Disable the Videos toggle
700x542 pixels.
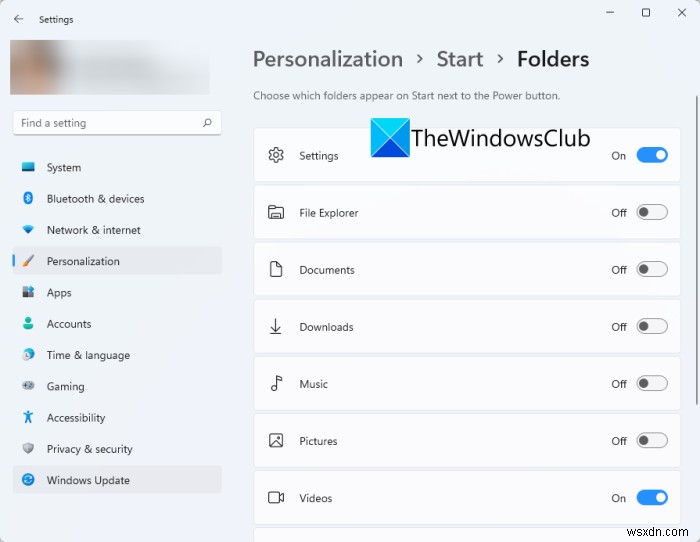tap(652, 497)
